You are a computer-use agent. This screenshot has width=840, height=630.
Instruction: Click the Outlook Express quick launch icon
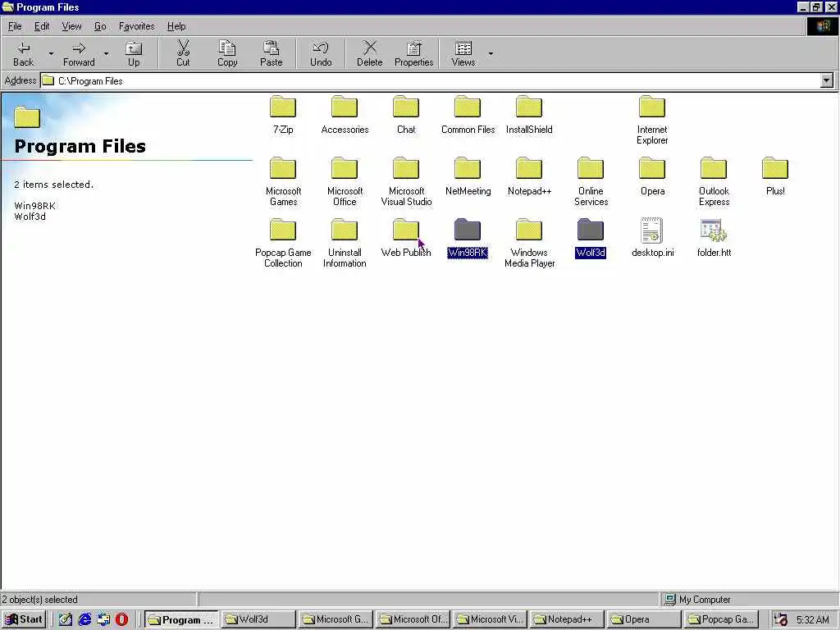pyautogui.click(x=103, y=619)
